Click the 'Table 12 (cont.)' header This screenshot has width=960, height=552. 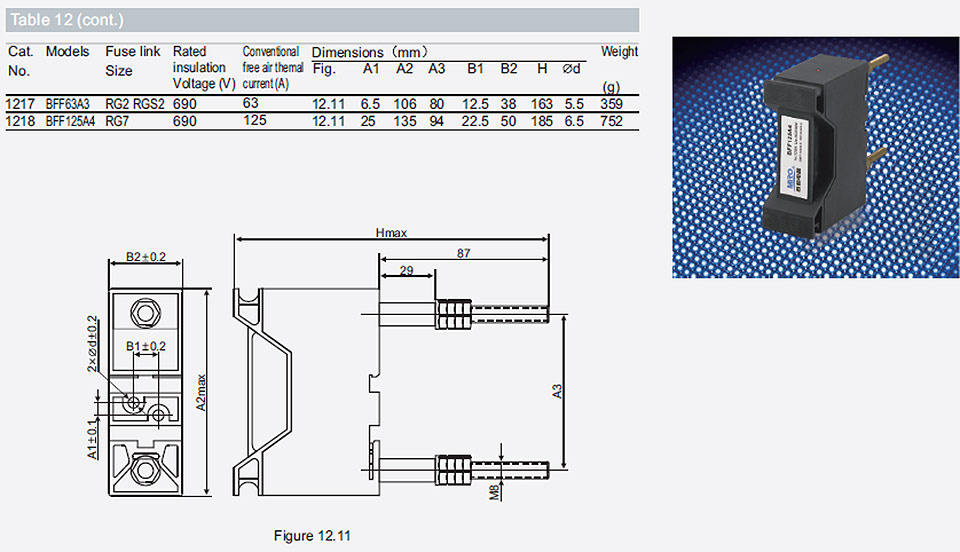click(x=67, y=20)
